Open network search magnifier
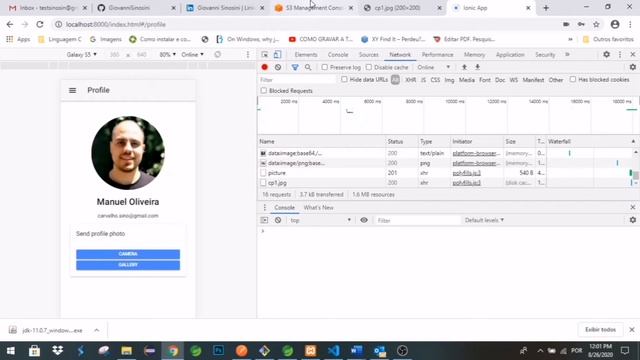640x360 pixels. click(x=308, y=67)
